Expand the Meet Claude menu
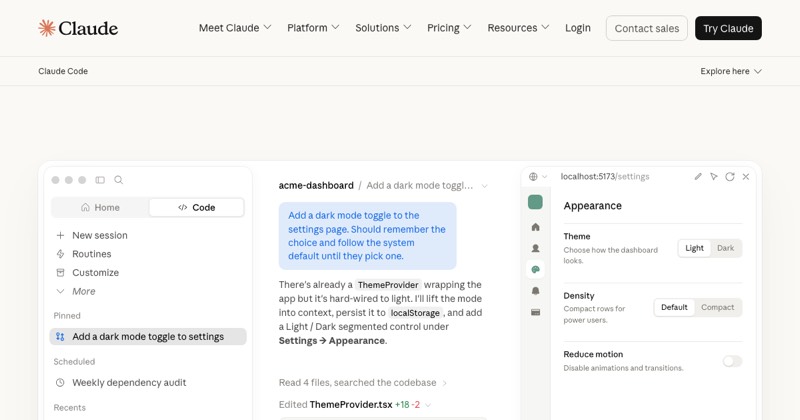 pos(235,28)
